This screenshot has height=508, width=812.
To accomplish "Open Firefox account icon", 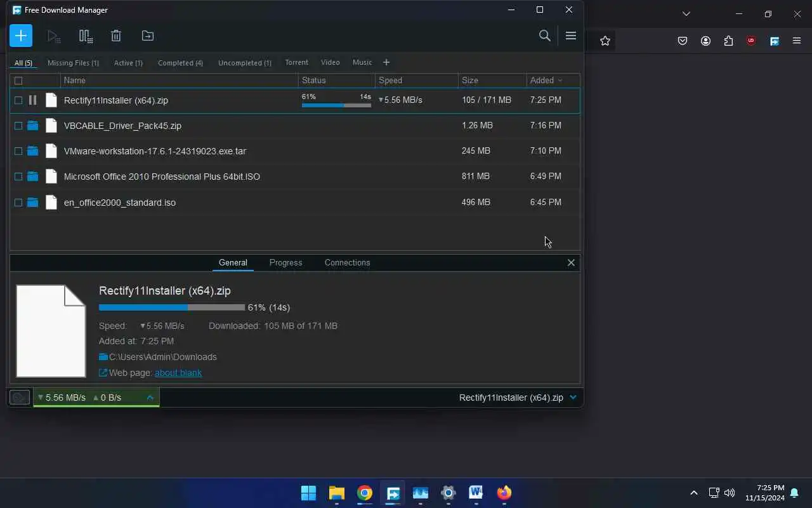I will 705,41.
